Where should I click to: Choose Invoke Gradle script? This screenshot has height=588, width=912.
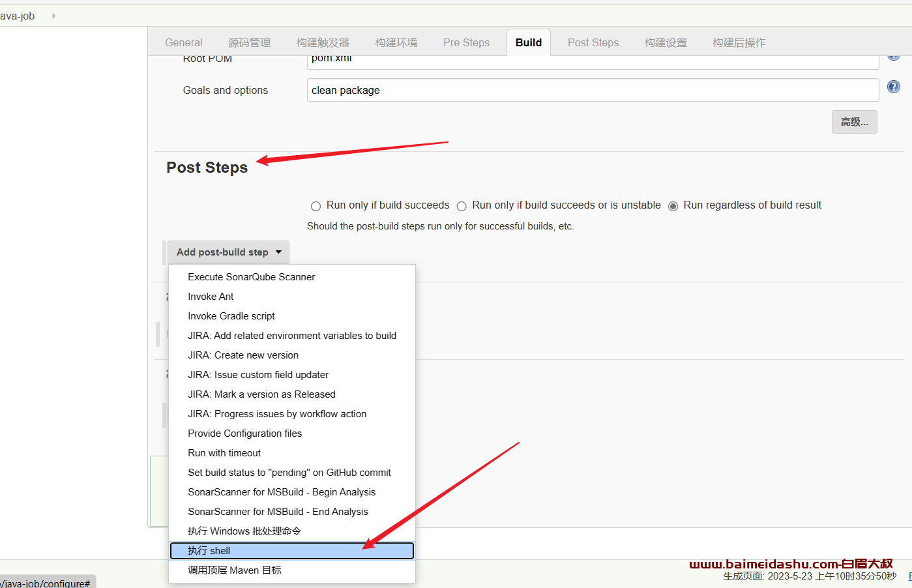[292, 316]
